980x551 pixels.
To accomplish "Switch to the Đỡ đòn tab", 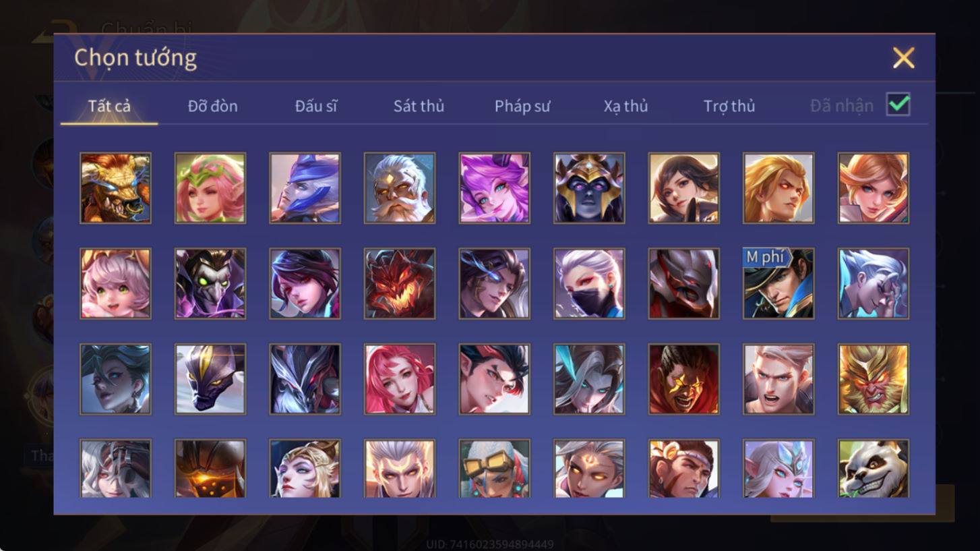I will (212, 106).
